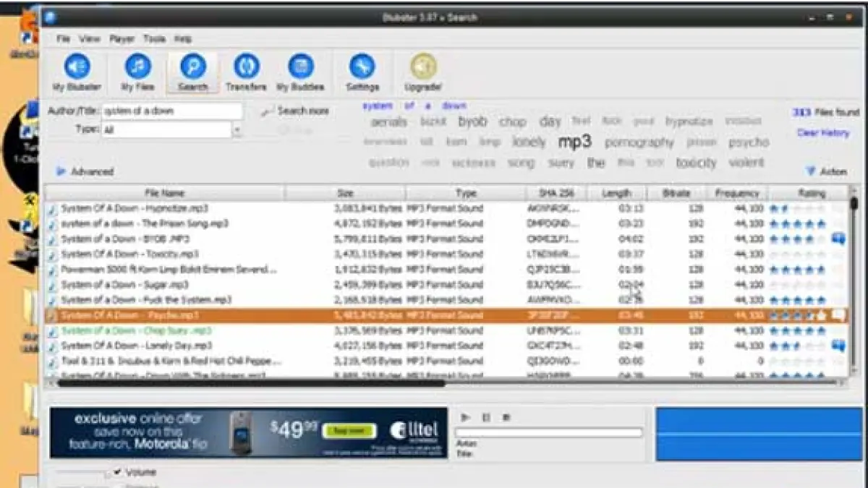The width and height of the screenshot is (868, 488).
Task: Open the Tools menu
Action: click(x=154, y=38)
